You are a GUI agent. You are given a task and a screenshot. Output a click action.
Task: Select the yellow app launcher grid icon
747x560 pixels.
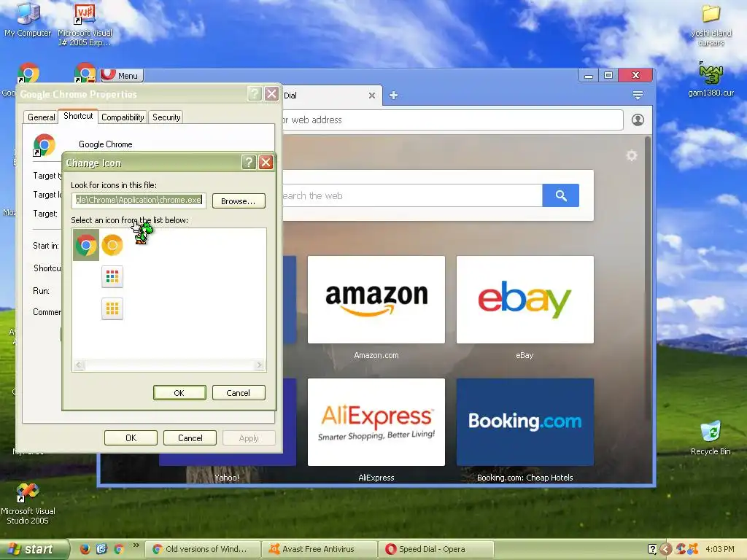[112, 308]
